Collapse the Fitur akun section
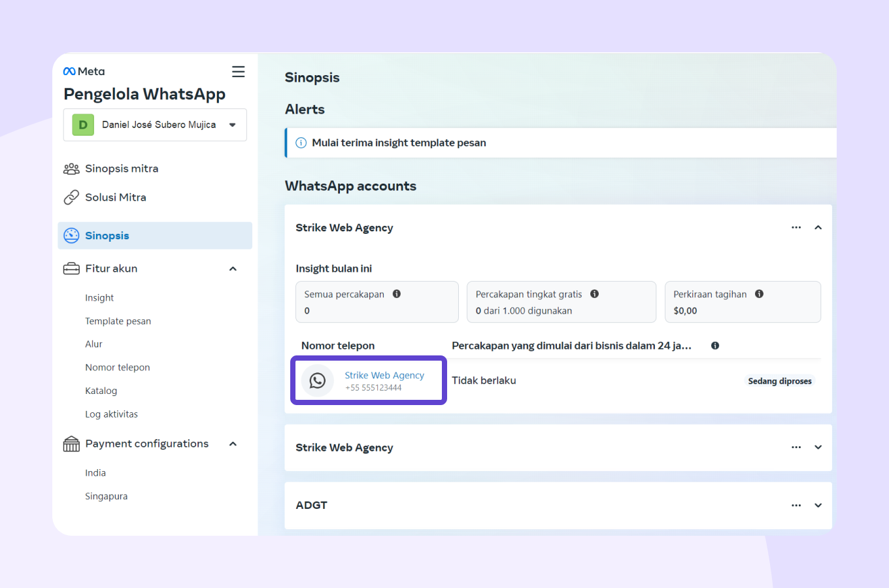The image size is (889, 588). [x=233, y=269]
